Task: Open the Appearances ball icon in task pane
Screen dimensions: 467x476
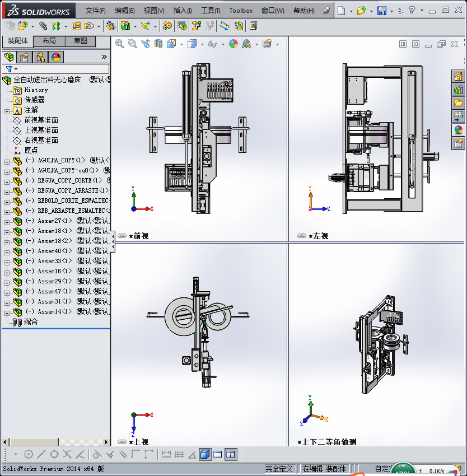Action: coord(458,129)
